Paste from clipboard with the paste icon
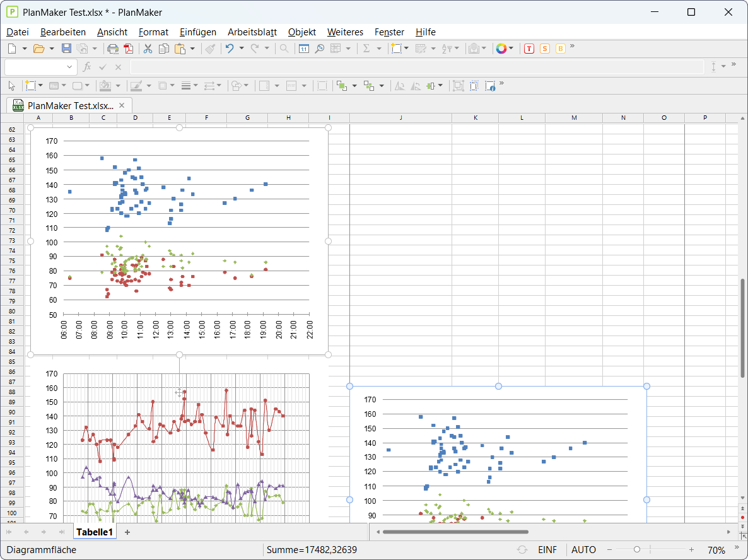Screen dimensions: 748x560 point(180,49)
